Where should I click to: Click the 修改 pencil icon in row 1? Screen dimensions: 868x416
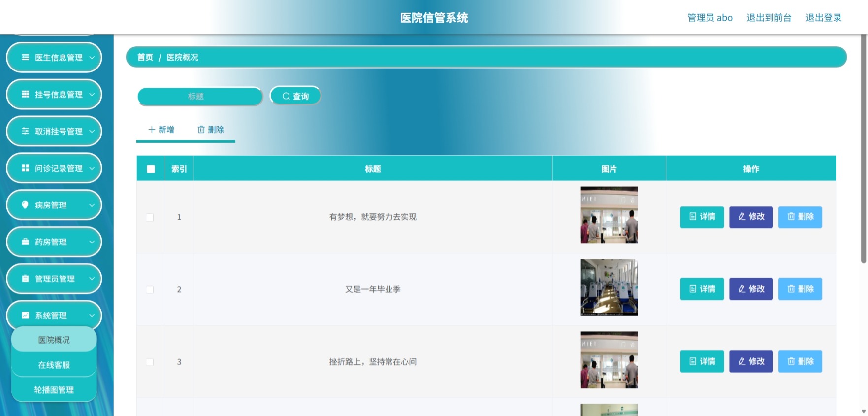[742, 217]
